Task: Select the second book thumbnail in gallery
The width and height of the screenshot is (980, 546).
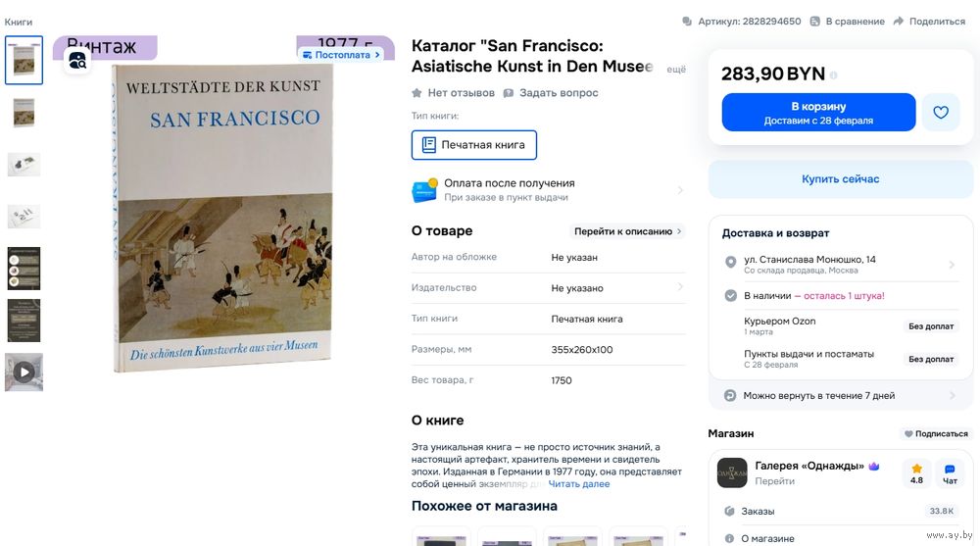Action: (x=24, y=113)
